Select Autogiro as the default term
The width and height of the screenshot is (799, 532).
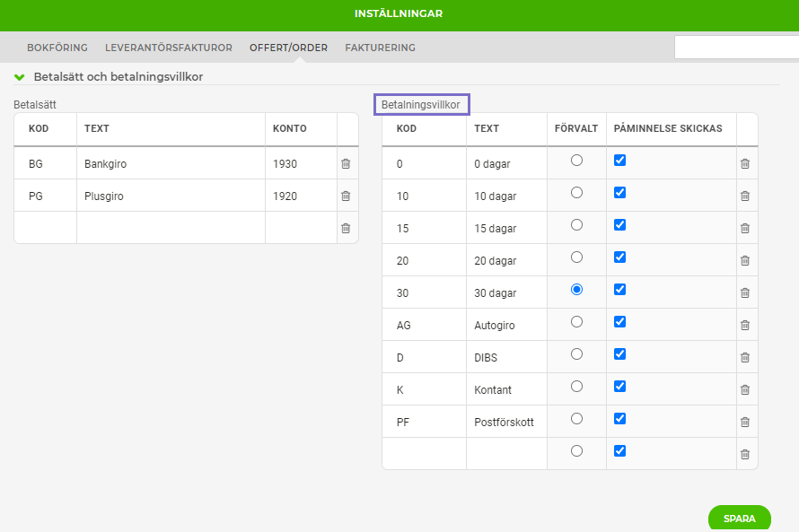[576, 322]
